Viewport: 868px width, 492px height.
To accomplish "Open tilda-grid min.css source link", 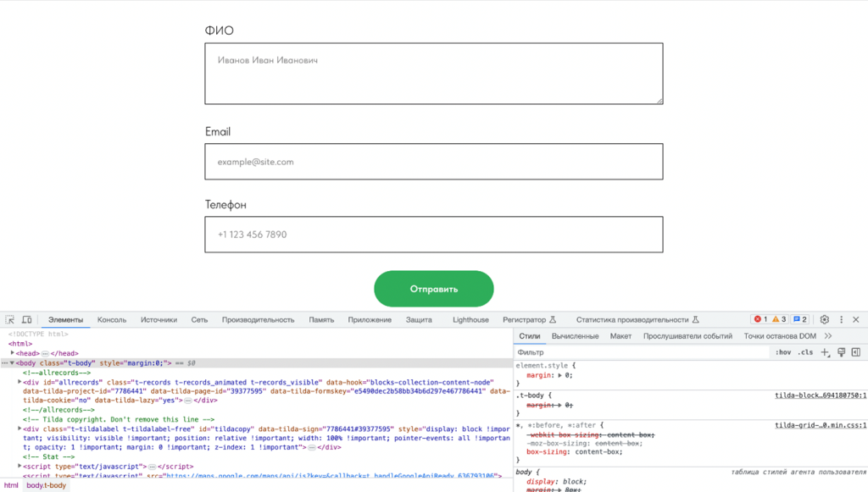I will point(821,425).
